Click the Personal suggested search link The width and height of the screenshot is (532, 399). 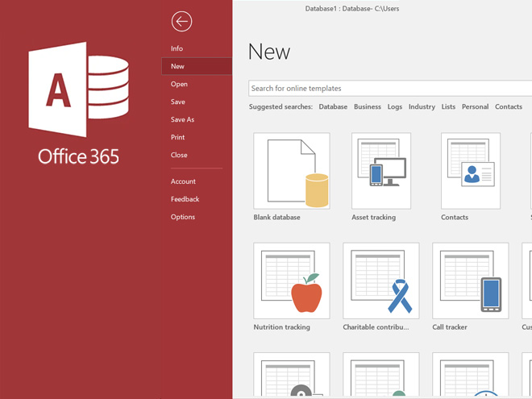(x=475, y=107)
